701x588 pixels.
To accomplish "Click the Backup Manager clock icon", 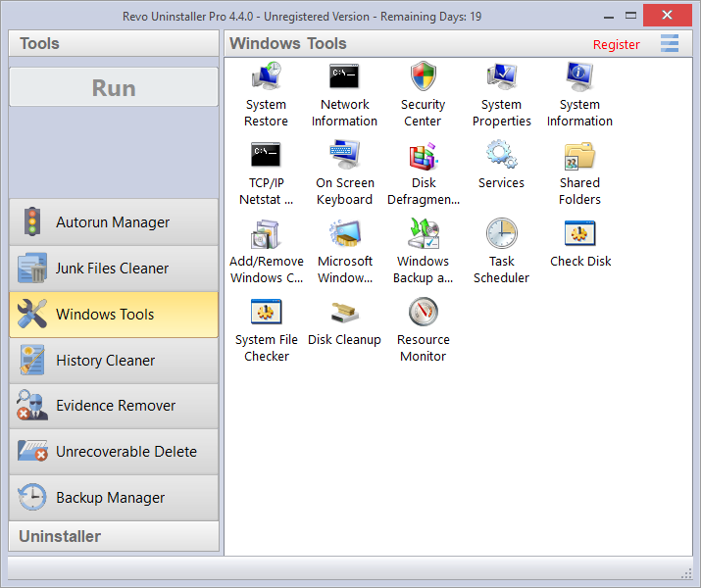I will coord(32,497).
